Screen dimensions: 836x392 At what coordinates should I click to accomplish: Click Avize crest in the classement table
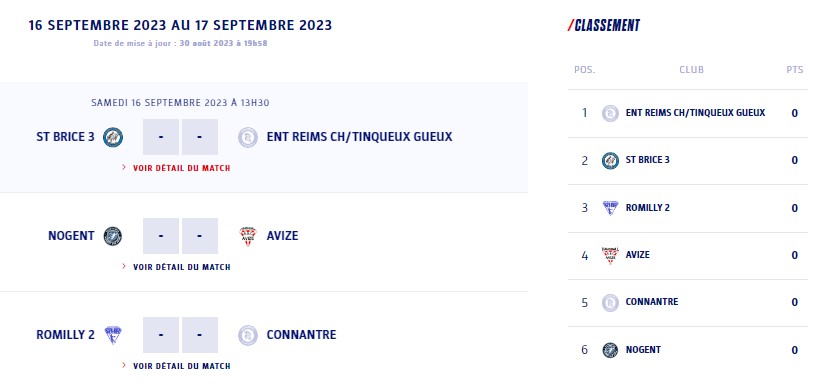pos(610,255)
